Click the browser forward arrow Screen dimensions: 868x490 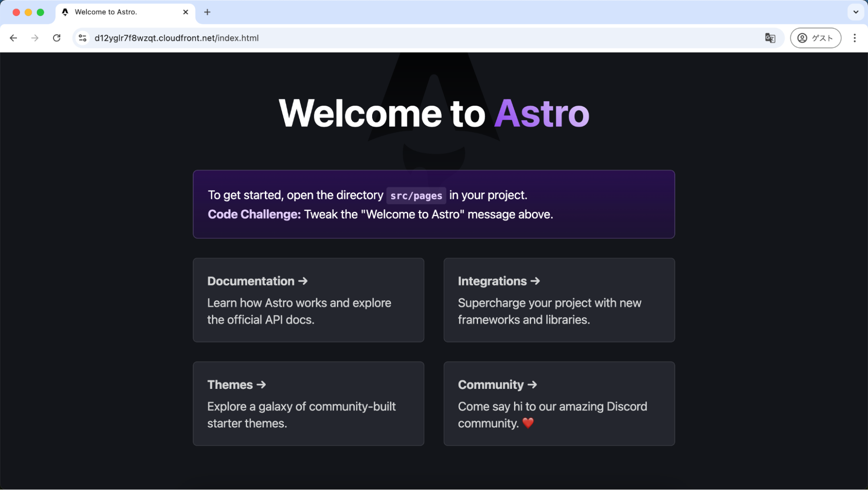[x=35, y=38]
